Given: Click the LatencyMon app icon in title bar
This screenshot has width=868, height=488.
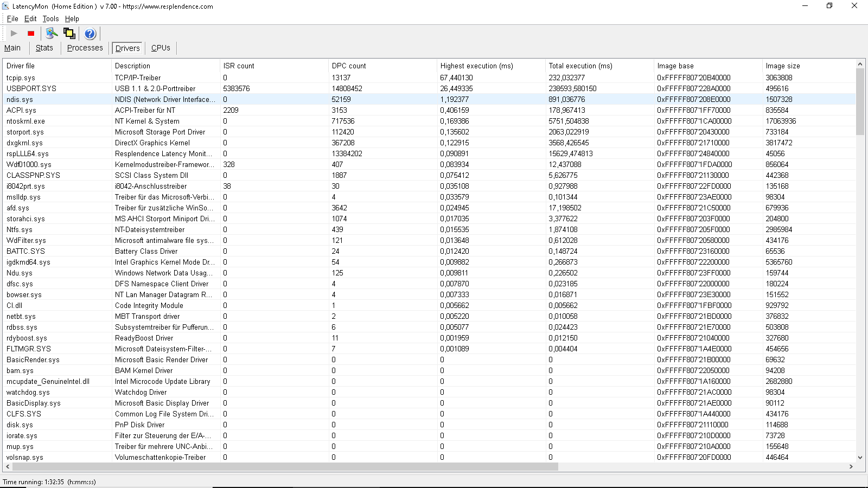Looking at the screenshot, I should click(6, 7).
